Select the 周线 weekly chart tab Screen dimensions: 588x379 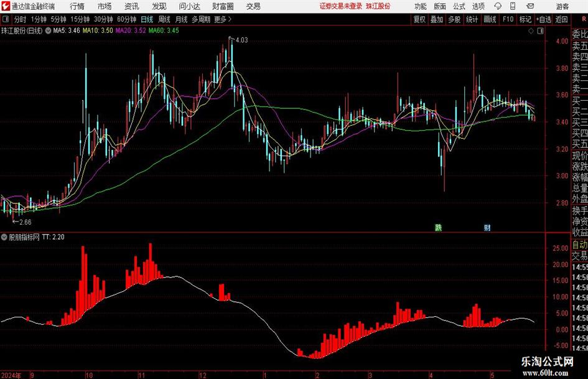click(164, 19)
